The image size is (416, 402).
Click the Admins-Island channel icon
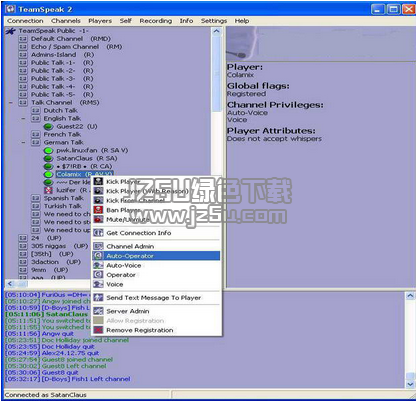23,55
